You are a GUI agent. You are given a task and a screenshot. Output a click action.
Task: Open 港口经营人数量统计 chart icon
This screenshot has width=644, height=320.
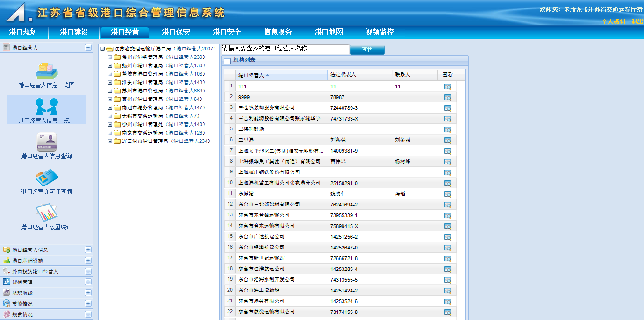pyautogui.click(x=46, y=213)
